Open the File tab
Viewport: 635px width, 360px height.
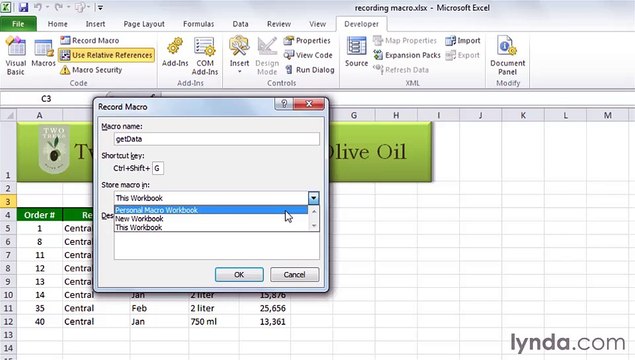click(x=18, y=24)
